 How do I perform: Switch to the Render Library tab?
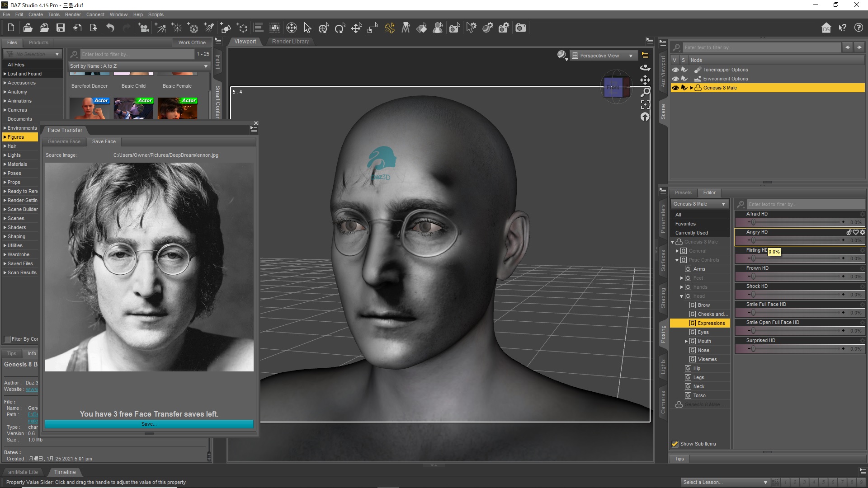coord(290,42)
